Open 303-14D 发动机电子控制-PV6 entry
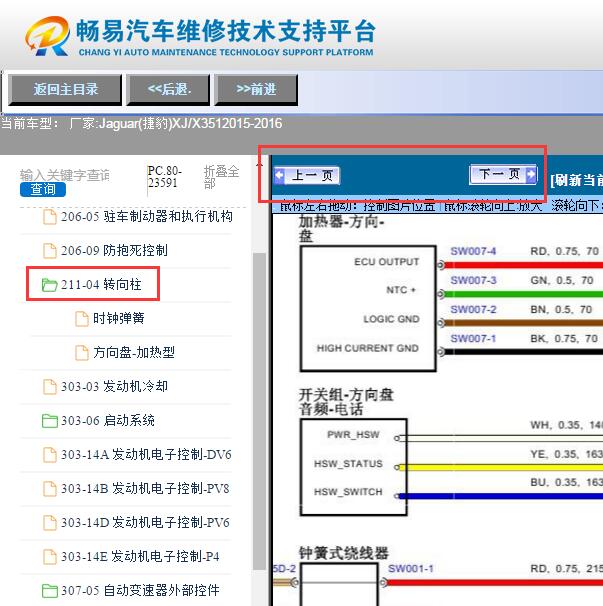The image size is (603, 606). click(x=145, y=523)
